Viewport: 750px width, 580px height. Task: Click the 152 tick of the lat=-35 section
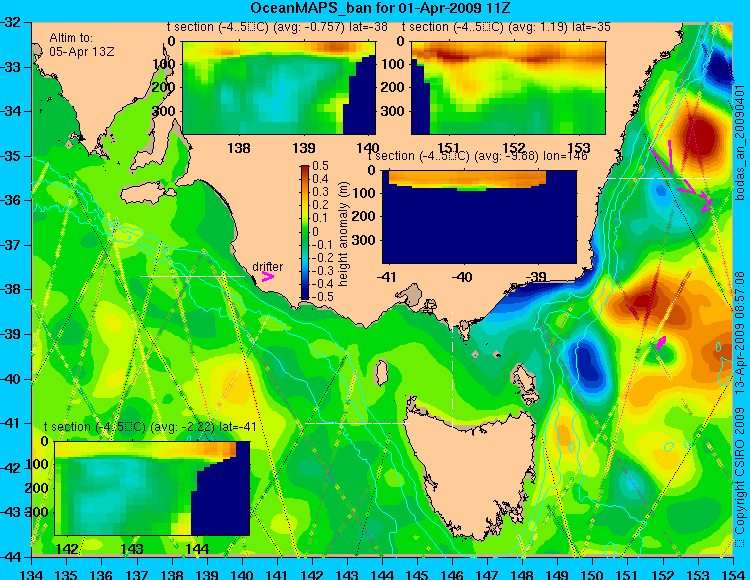tap(514, 148)
